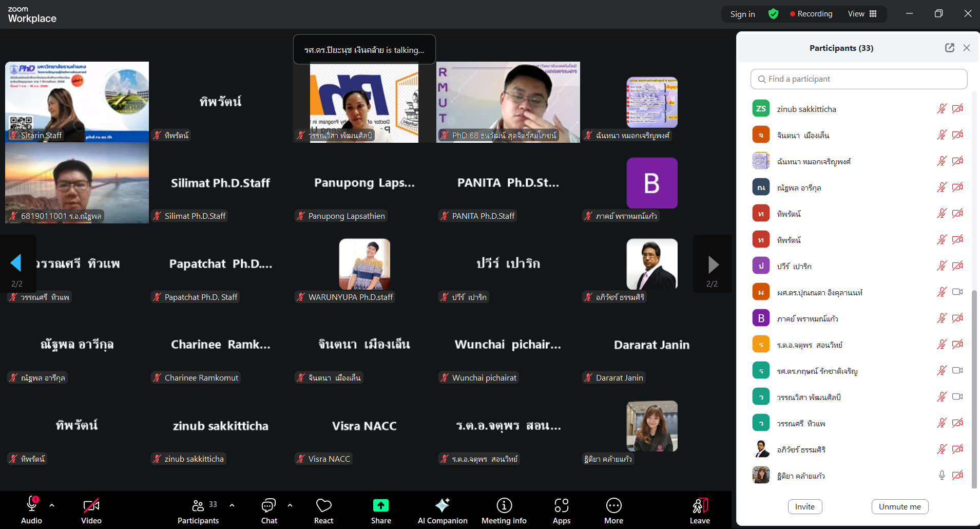Select Charinee Ramkomut tile
This screenshot has height=529, width=980.
tap(221, 345)
